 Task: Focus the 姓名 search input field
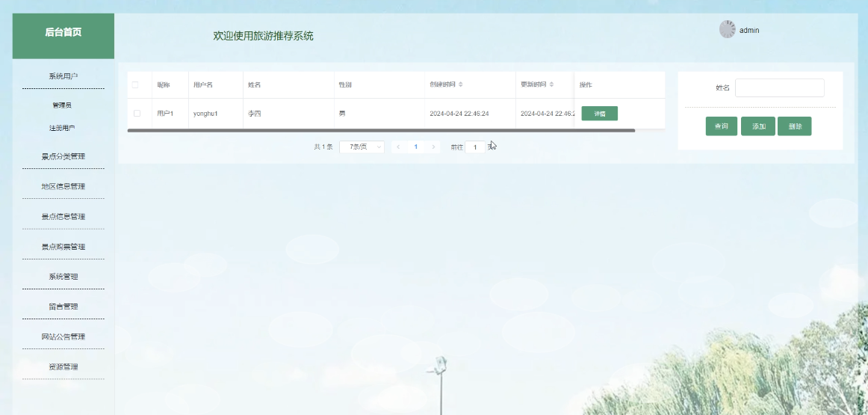click(x=779, y=87)
